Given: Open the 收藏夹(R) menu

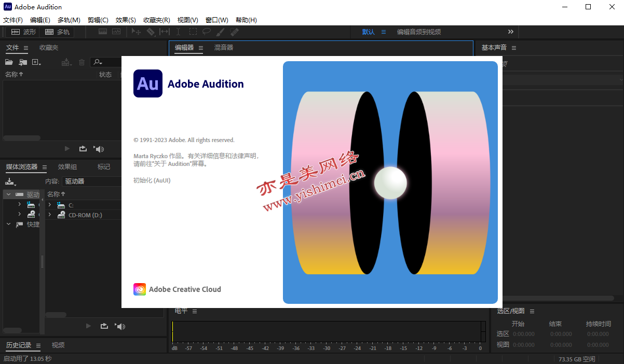Looking at the screenshot, I should click(x=157, y=20).
